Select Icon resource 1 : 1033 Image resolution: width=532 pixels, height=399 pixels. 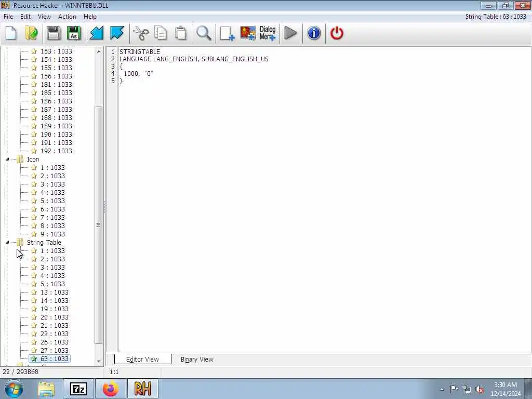click(52, 168)
